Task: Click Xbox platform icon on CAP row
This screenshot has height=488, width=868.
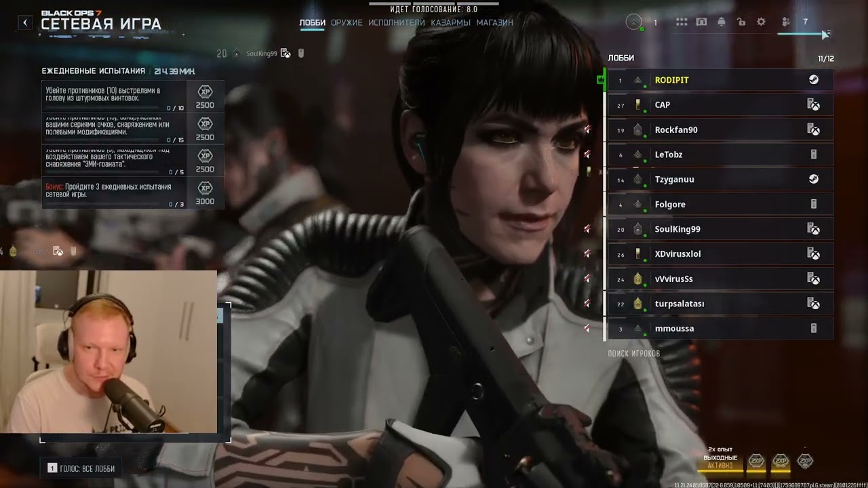Action: [814, 104]
